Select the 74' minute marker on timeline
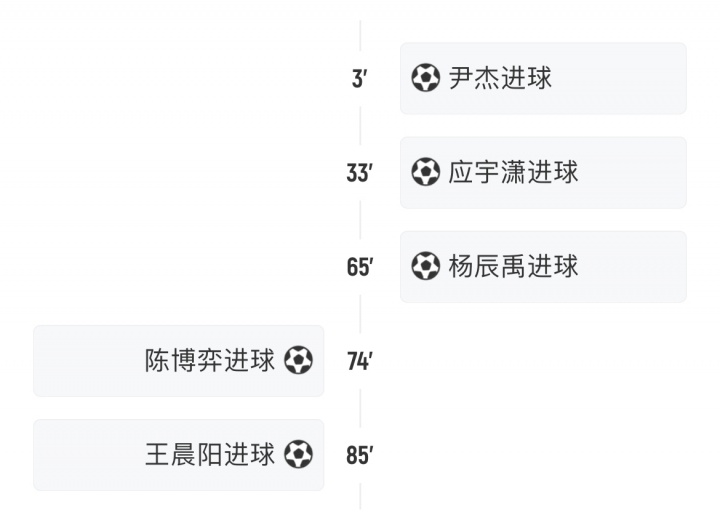 click(360, 361)
